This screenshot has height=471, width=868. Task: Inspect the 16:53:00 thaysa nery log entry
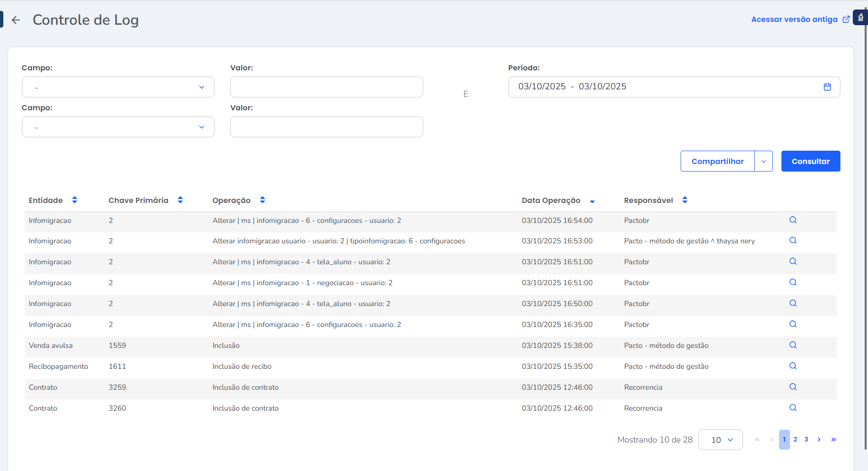click(793, 240)
